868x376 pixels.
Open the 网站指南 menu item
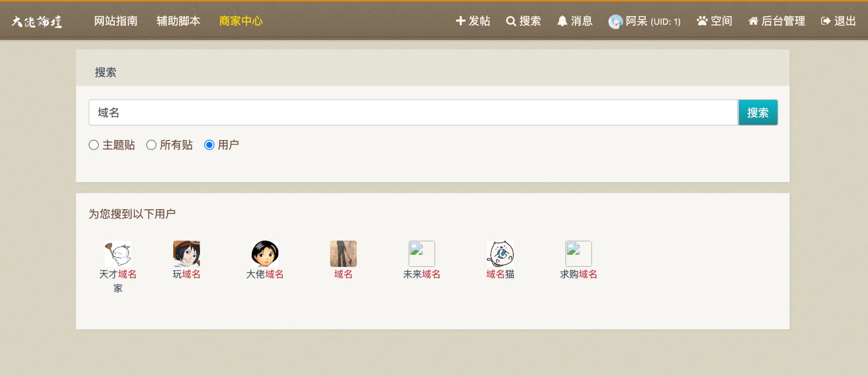click(x=116, y=21)
